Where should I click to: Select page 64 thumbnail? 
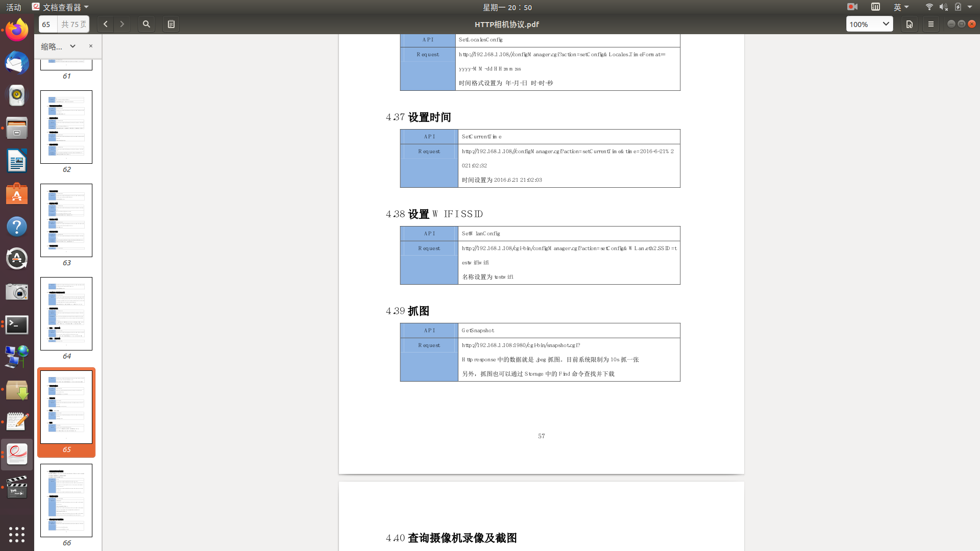66,314
